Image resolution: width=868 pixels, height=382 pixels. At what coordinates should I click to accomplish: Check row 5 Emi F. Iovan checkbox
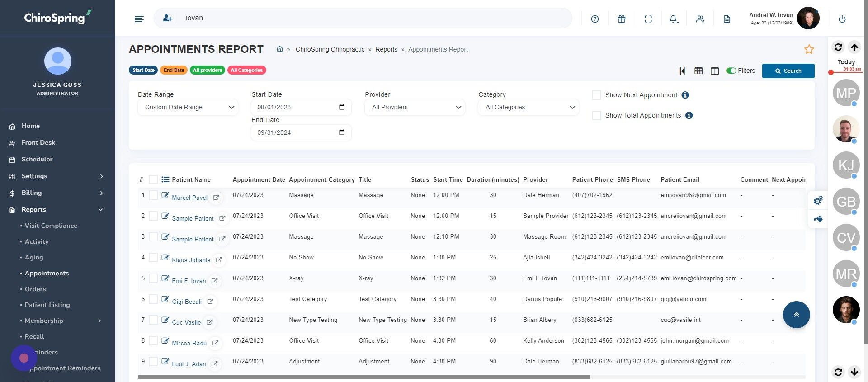153,278
